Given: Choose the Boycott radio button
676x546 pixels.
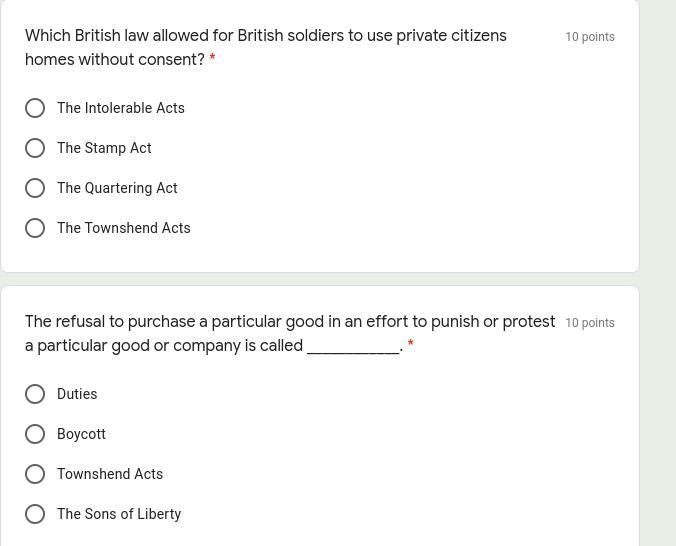Looking at the screenshot, I should pos(35,434).
